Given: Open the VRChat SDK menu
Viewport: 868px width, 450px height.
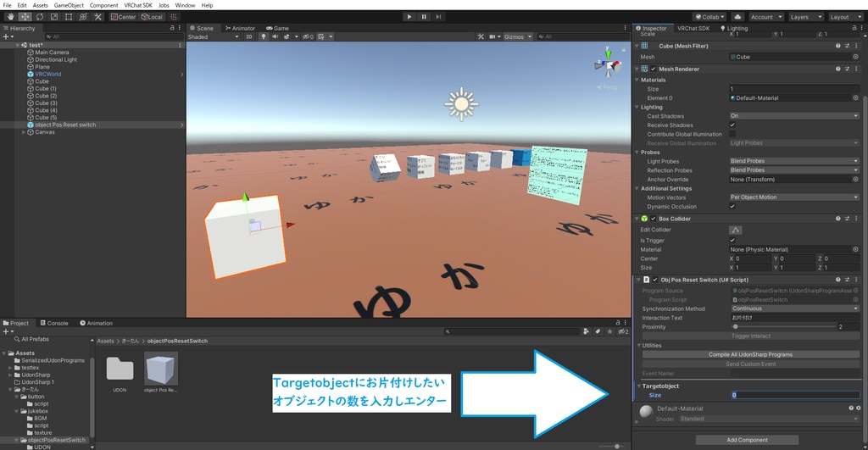Looking at the screenshot, I should [x=138, y=5].
